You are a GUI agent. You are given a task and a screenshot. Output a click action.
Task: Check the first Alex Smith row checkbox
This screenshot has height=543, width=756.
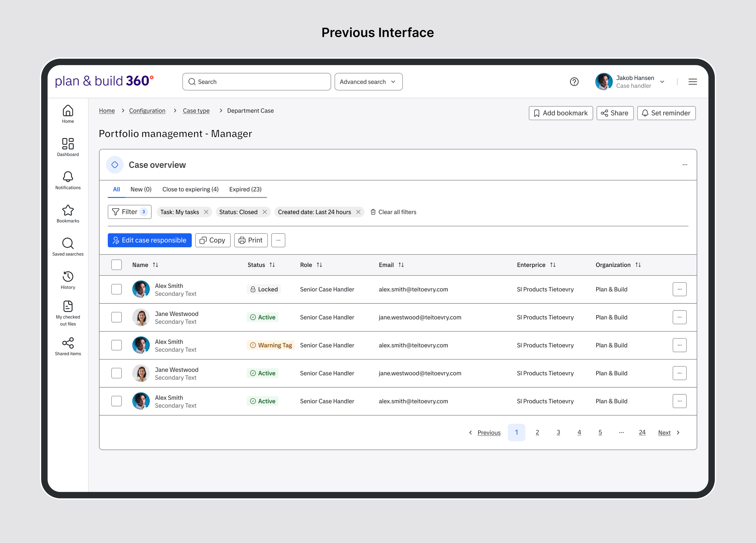[x=116, y=289]
